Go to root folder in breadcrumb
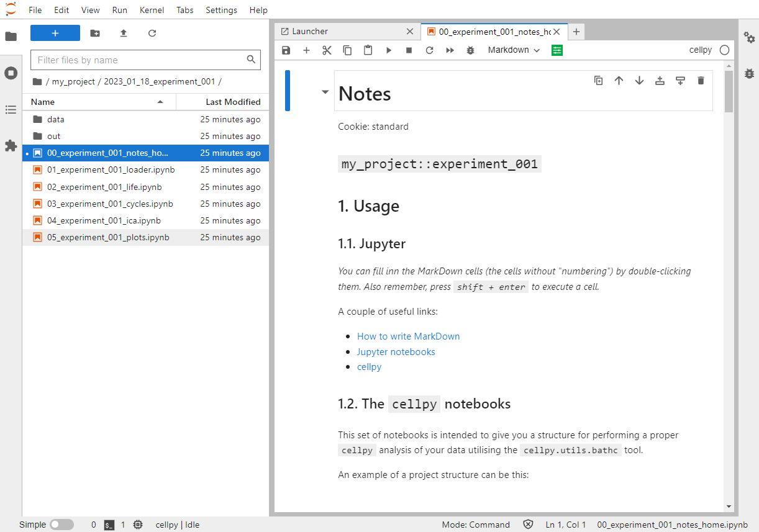759x532 pixels. (x=37, y=81)
